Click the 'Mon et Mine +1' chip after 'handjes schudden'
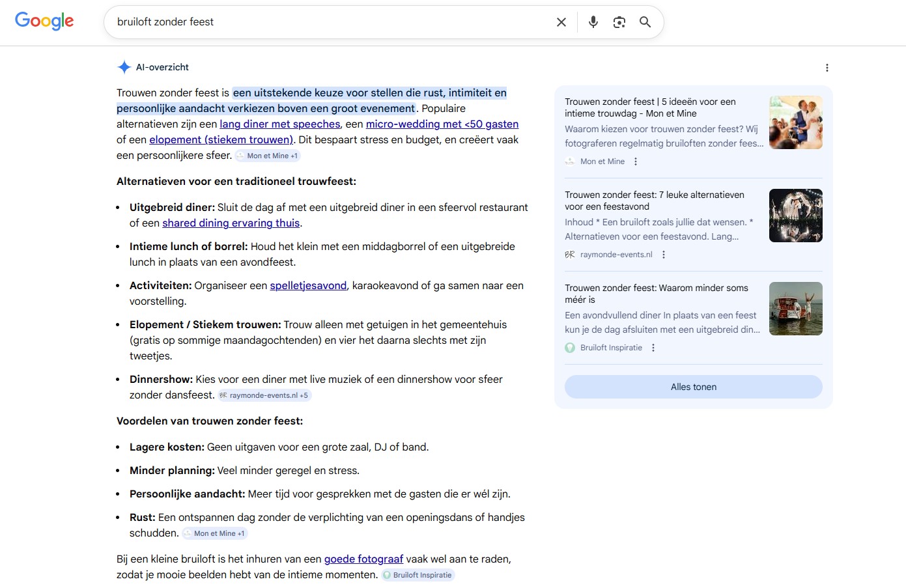Screen dimensions: 906x588 215,533
